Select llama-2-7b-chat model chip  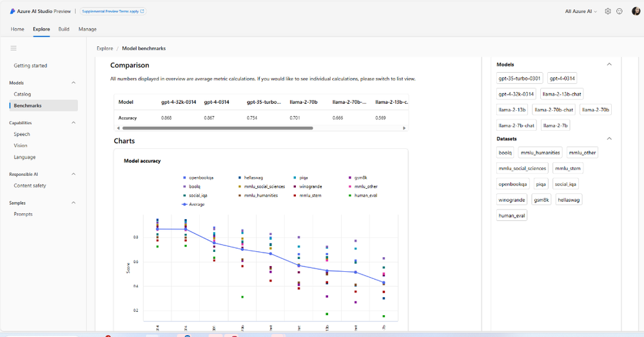coord(516,126)
